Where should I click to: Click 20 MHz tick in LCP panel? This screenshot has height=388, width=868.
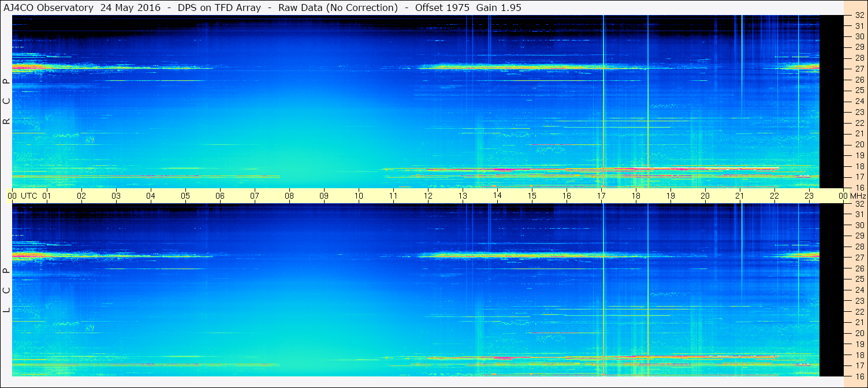point(859,333)
